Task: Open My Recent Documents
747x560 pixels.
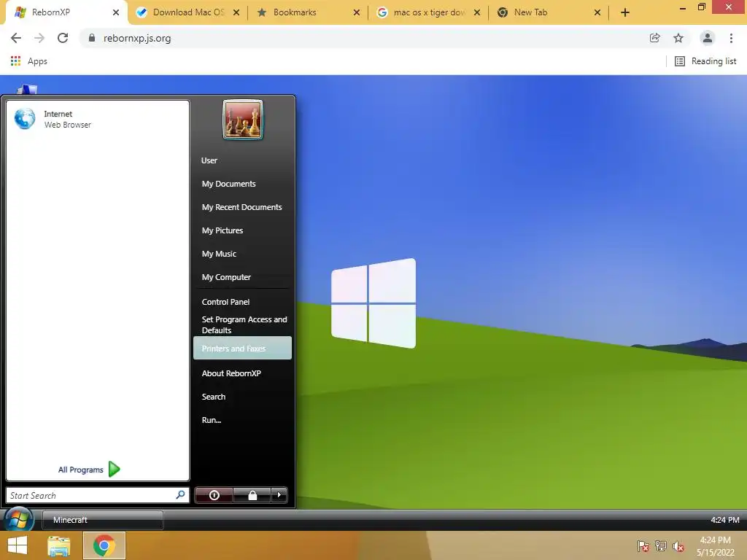Action: pyautogui.click(x=242, y=207)
